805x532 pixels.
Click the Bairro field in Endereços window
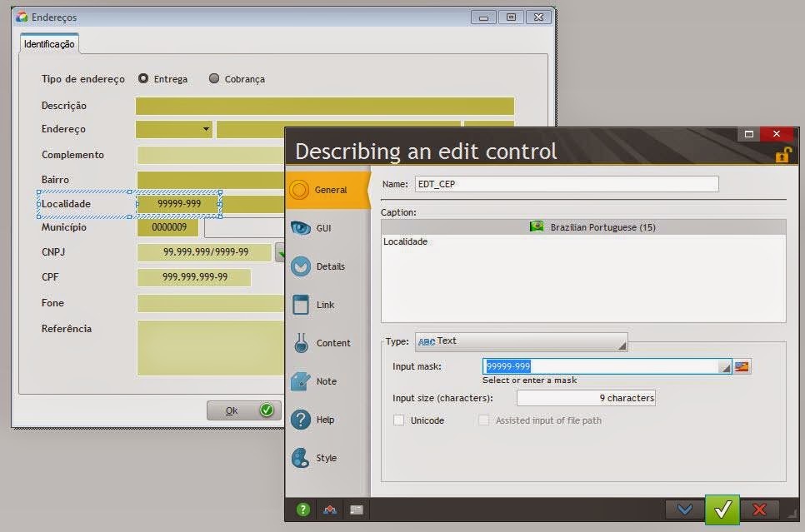coord(211,180)
